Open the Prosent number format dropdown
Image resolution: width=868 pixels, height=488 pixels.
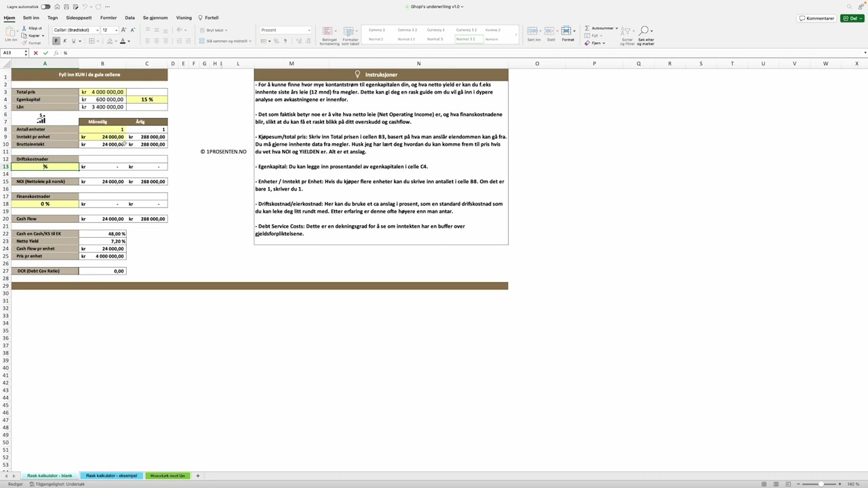(x=285, y=30)
